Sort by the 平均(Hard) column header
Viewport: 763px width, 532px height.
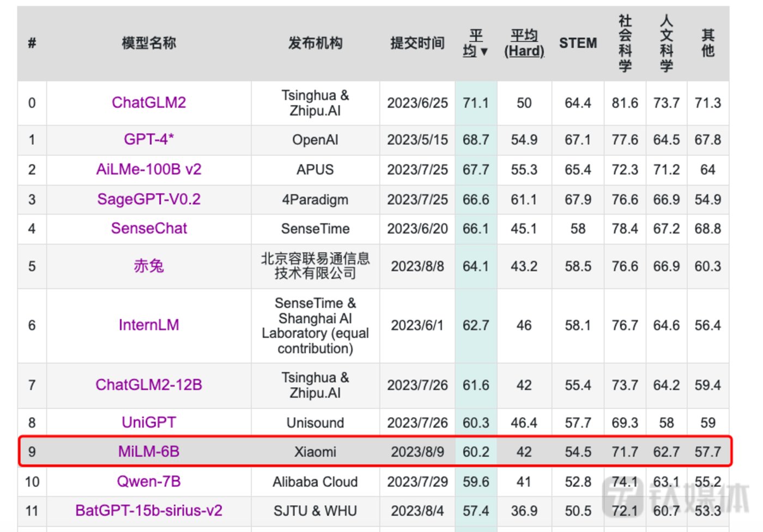point(524,43)
